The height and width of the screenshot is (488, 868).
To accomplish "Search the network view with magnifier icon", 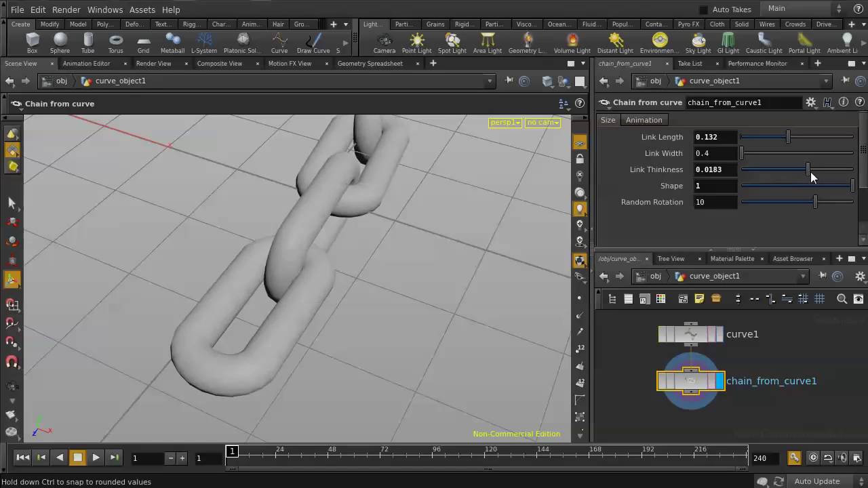I will click(842, 299).
